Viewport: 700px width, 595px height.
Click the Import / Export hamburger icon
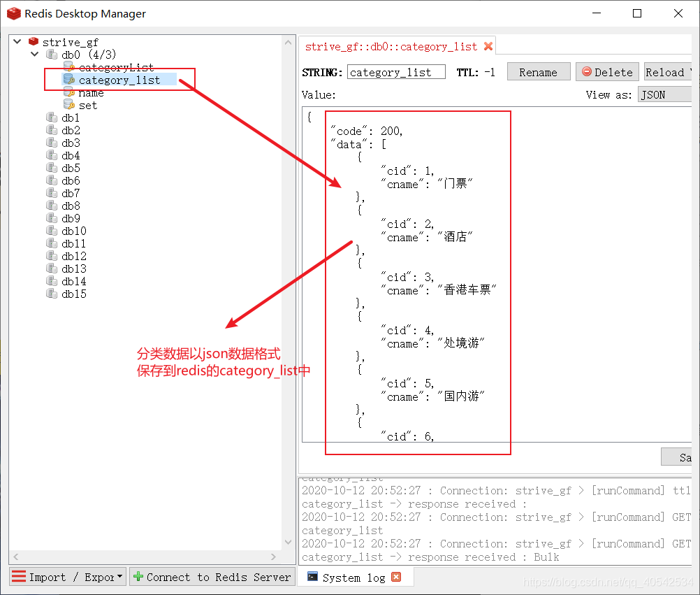pos(19,576)
